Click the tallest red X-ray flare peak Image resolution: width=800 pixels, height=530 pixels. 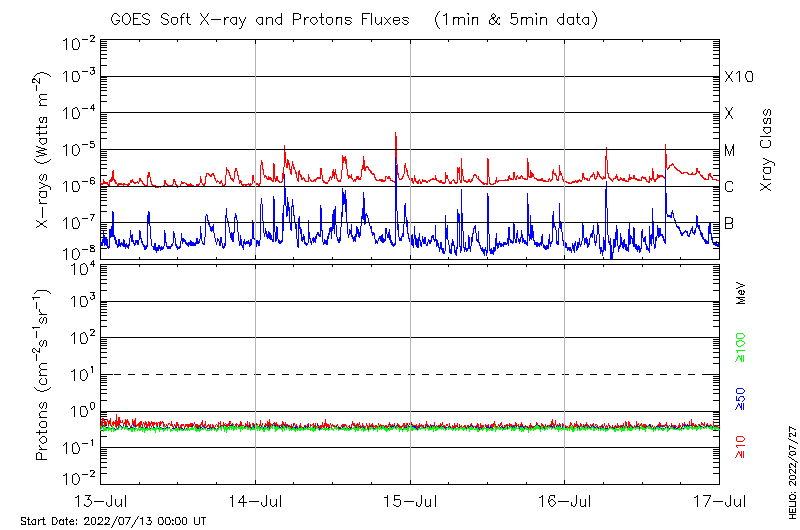pos(396,135)
